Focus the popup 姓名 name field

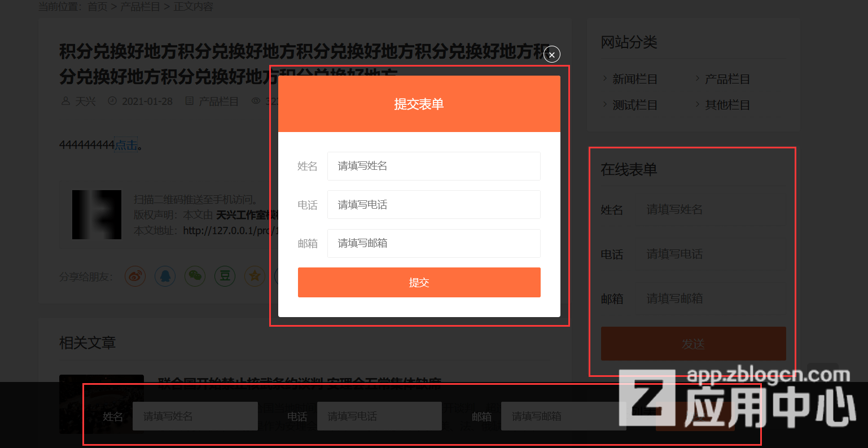(433, 166)
